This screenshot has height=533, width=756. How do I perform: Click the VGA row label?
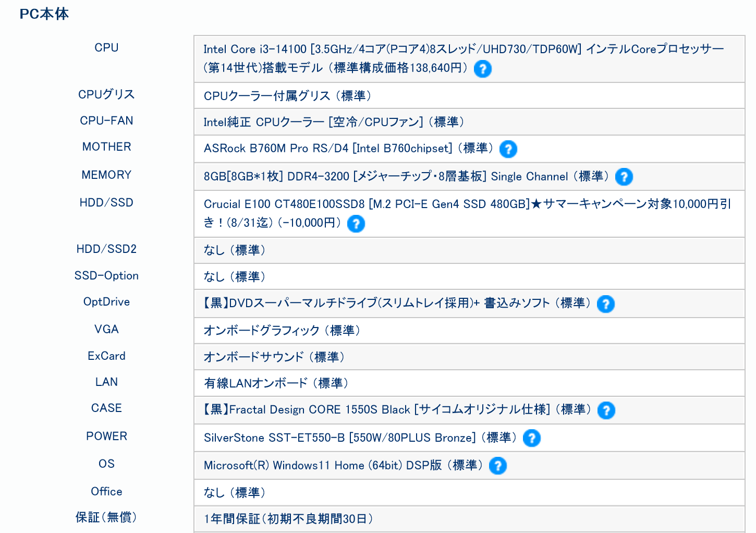pyautogui.click(x=106, y=329)
